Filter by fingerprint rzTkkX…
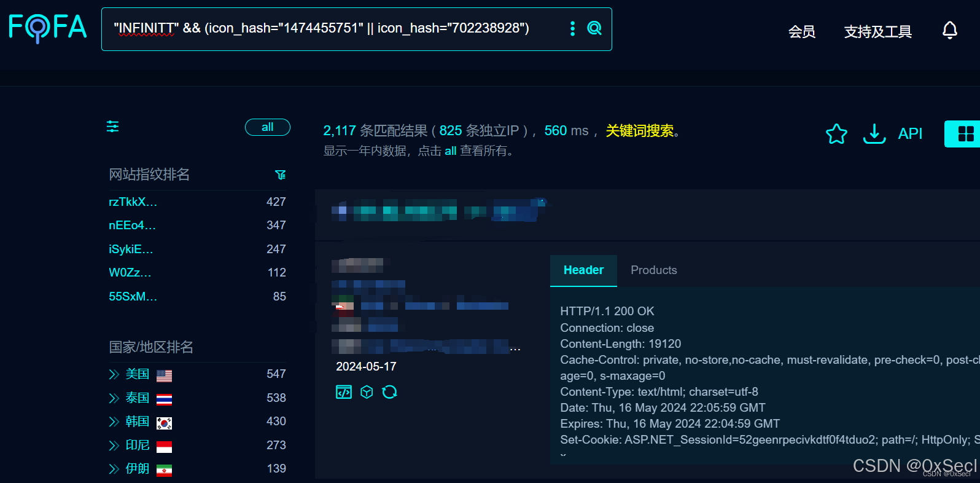This screenshot has width=980, height=483. 133,202
